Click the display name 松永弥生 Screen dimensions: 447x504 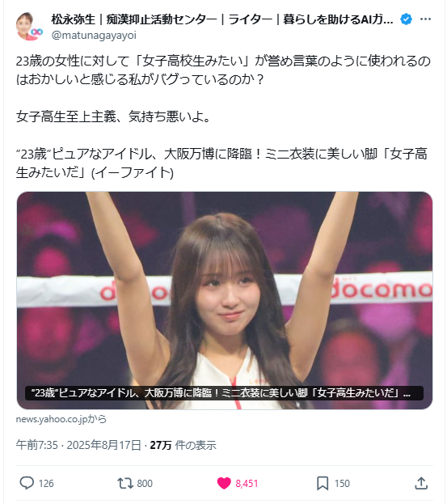(x=74, y=19)
